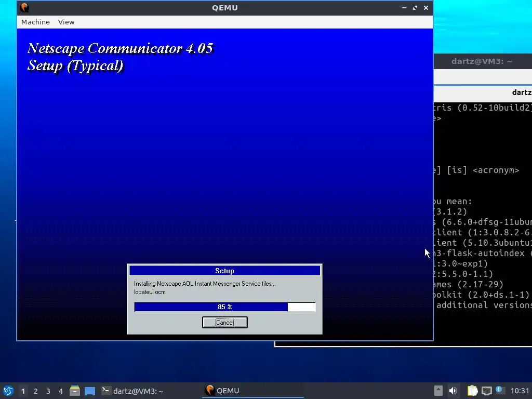Click the 10:31 clock in the panel
The height and width of the screenshot is (399, 532).
click(520, 391)
